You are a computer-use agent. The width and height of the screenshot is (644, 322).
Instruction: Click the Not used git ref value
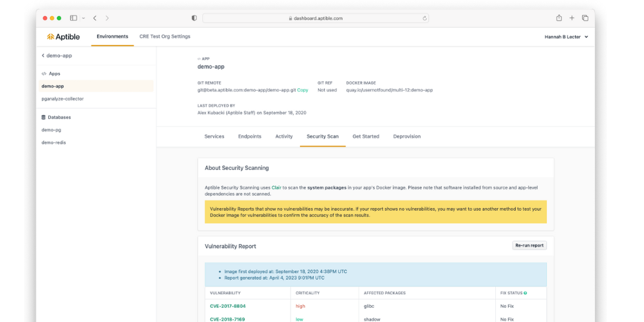[x=327, y=90]
